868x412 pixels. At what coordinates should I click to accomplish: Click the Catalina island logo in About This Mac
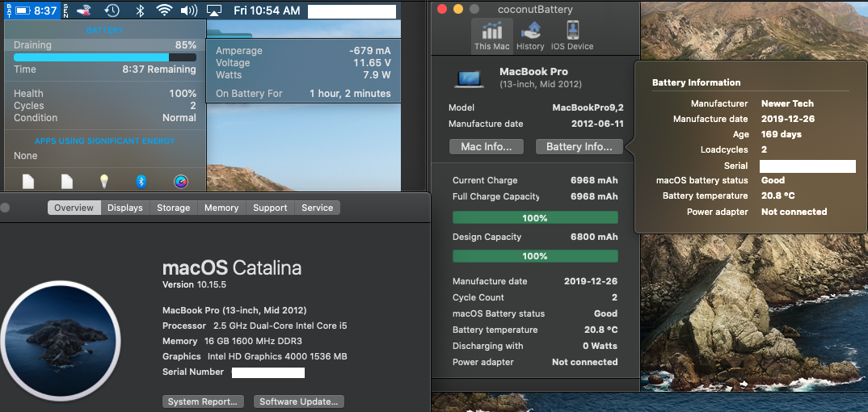pos(61,343)
